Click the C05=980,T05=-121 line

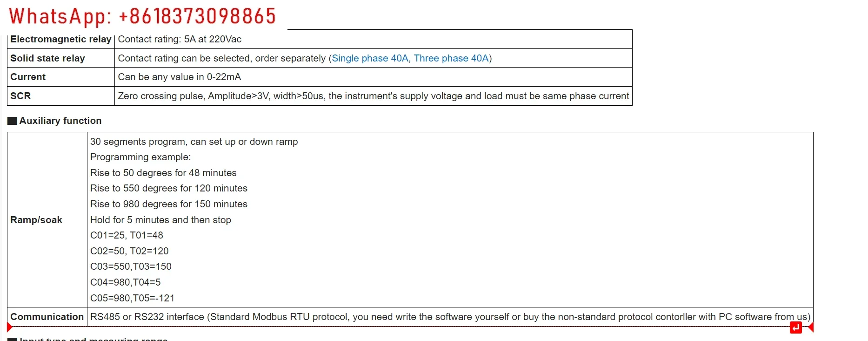click(x=132, y=298)
